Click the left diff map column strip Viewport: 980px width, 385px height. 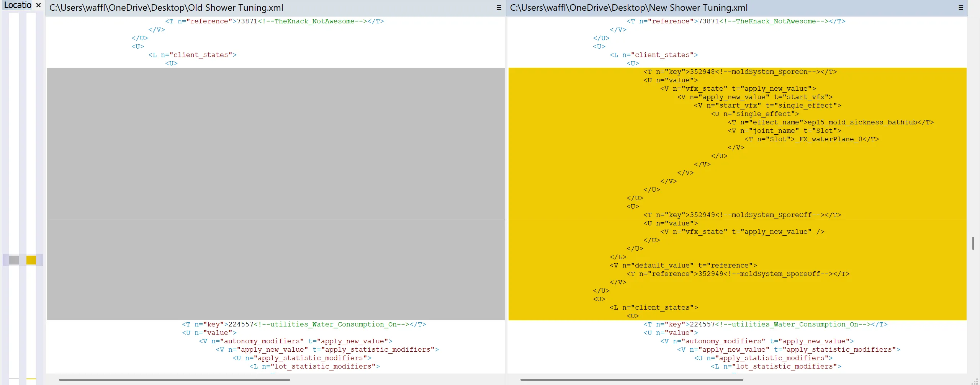14,153
